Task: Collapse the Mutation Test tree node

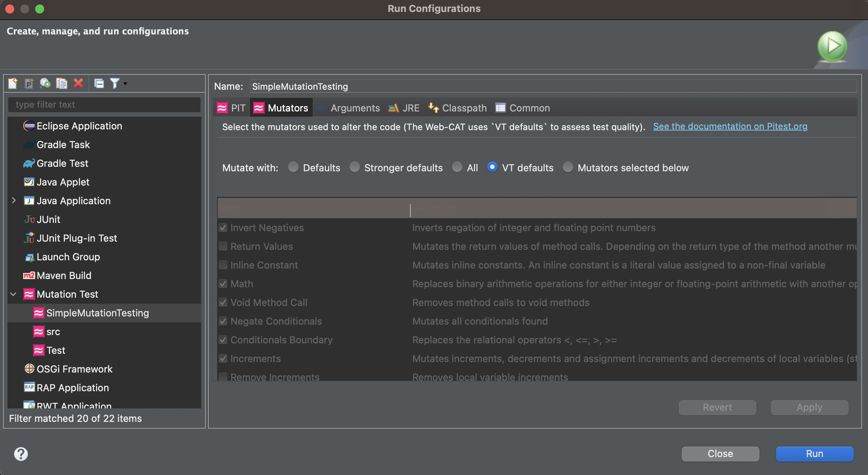Action: coord(14,294)
